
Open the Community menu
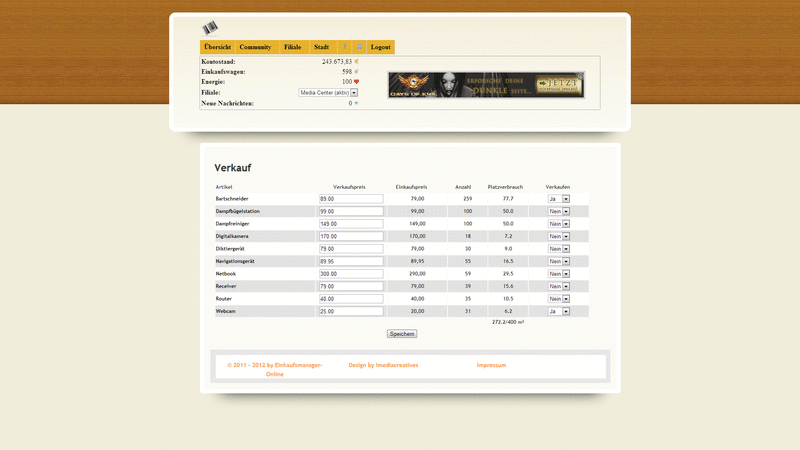[x=255, y=47]
